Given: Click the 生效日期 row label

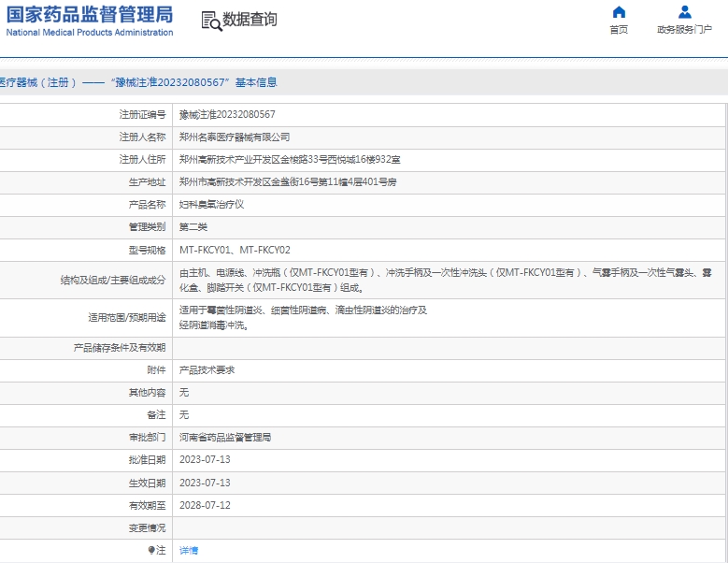Looking at the screenshot, I should (x=147, y=484).
